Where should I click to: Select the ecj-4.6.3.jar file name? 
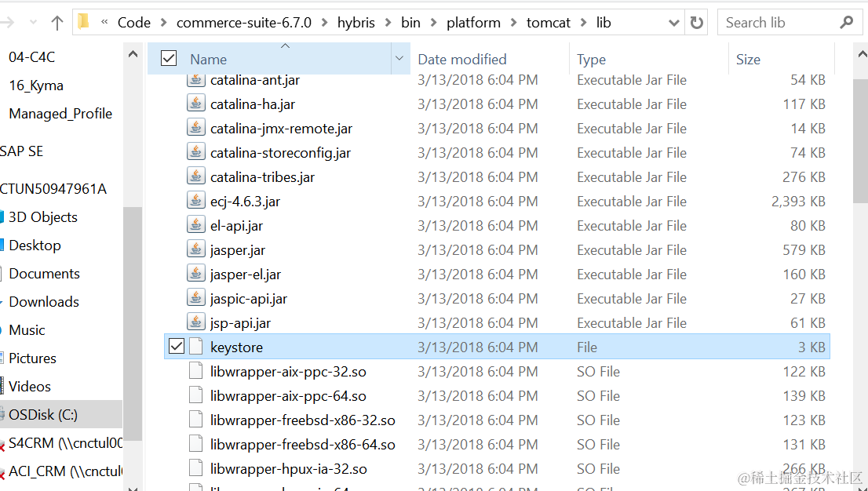point(245,202)
